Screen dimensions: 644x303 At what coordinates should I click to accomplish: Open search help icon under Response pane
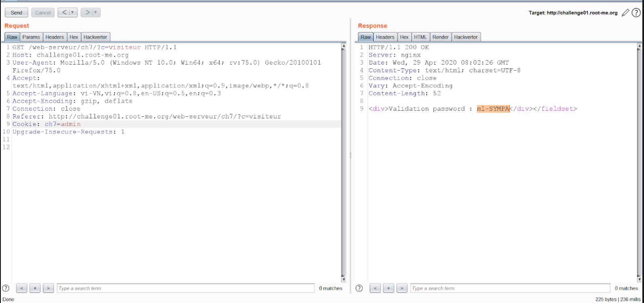(359, 288)
